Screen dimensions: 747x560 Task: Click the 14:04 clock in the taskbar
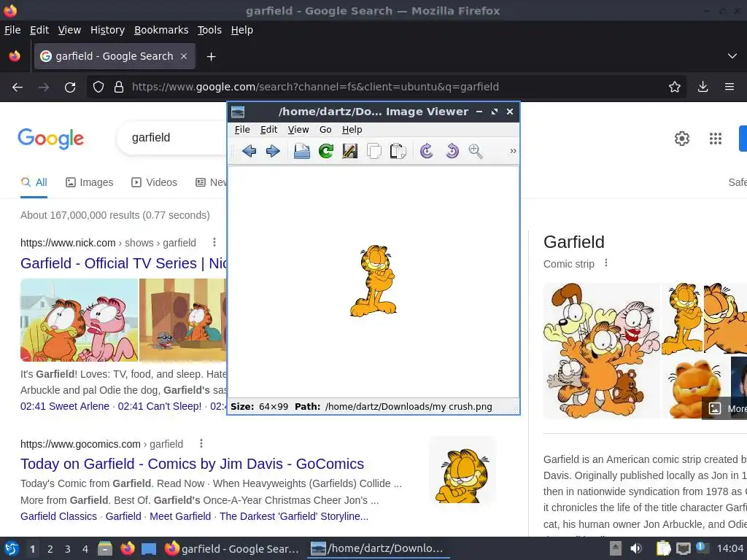pyautogui.click(x=730, y=548)
